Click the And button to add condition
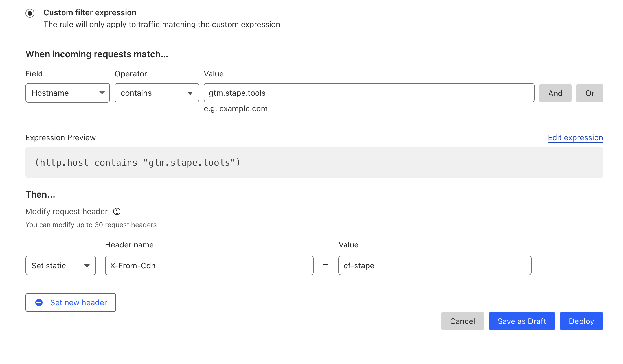Viewport: 623px width, 364px height. [555, 93]
